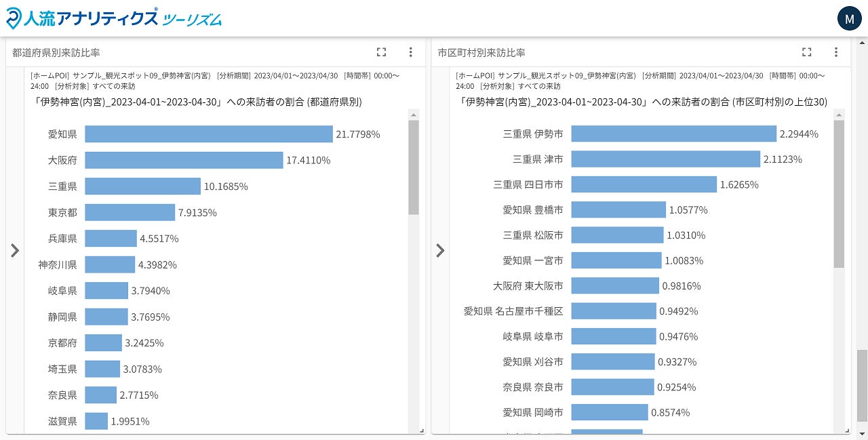
Task: Open the M user avatar menu
Action: (x=849, y=18)
